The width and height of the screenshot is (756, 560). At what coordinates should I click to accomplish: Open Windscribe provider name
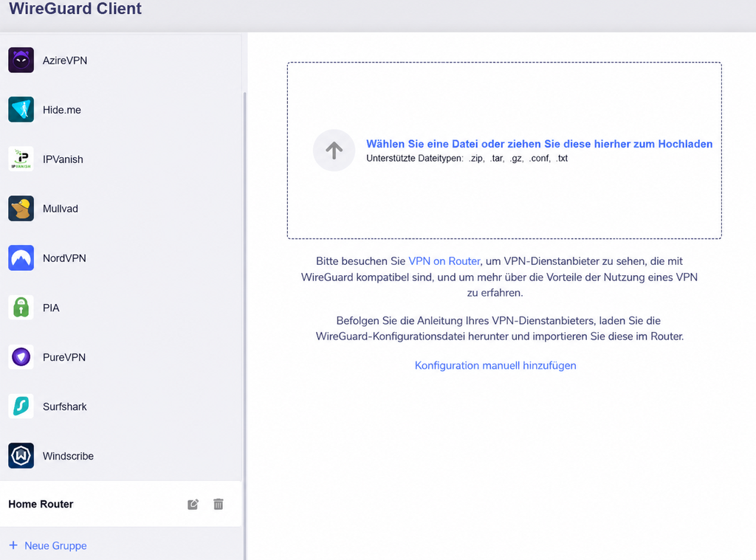(68, 457)
